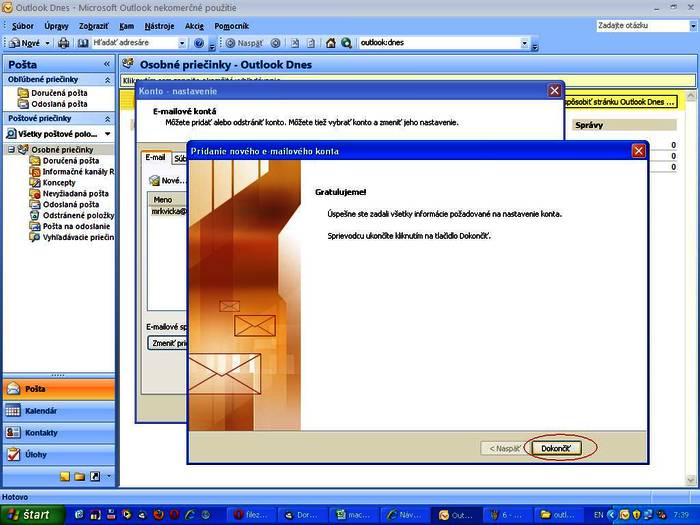Switch to Pošta in navigation pane
This screenshot has width=700, height=525.
pos(59,389)
